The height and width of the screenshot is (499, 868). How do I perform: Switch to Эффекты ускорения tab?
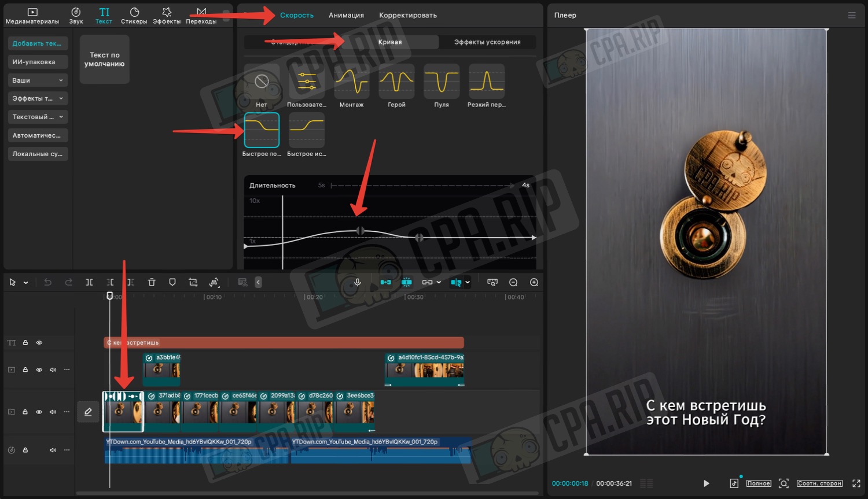tap(487, 42)
